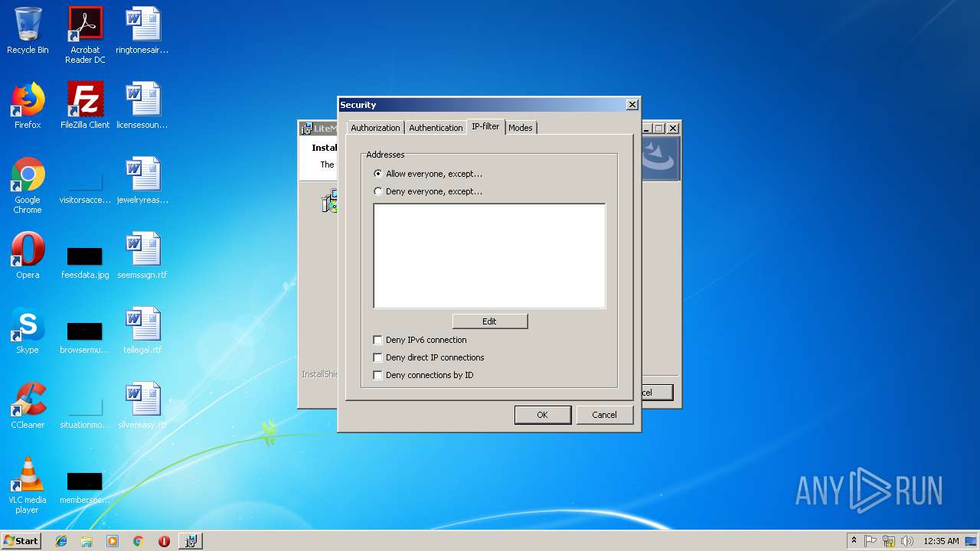Viewport: 980px width, 551px height.
Task: Launch Skype desktop shortcut
Action: [x=28, y=331]
